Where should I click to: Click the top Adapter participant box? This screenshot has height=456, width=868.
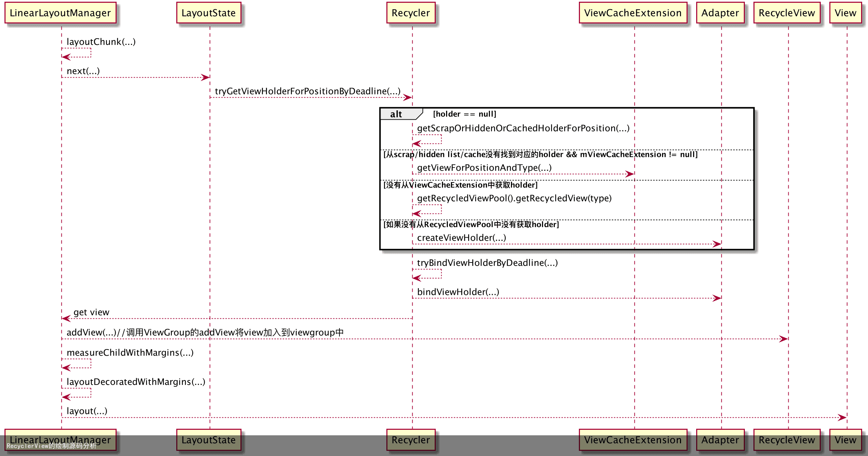tap(720, 13)
